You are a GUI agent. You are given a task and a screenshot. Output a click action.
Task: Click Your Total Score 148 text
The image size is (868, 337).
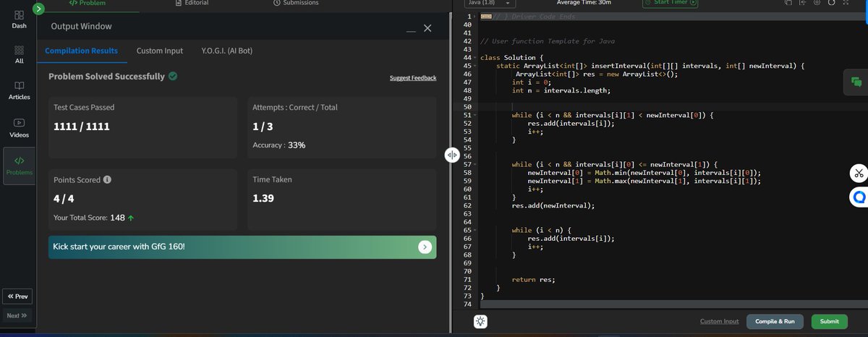[93, 217]
